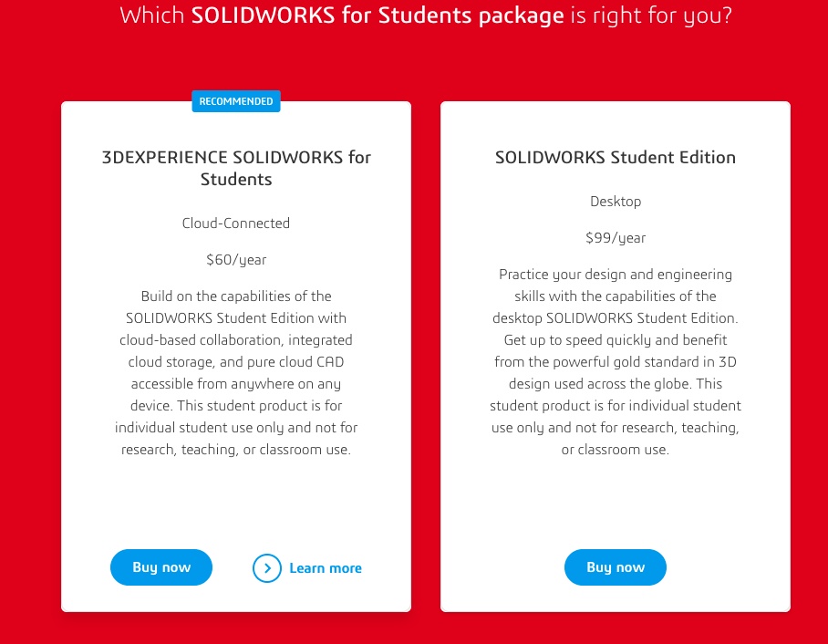This screenshot has height=644, width=828.
Task: Click the Desktop label
Action: (x=616, y=202)
